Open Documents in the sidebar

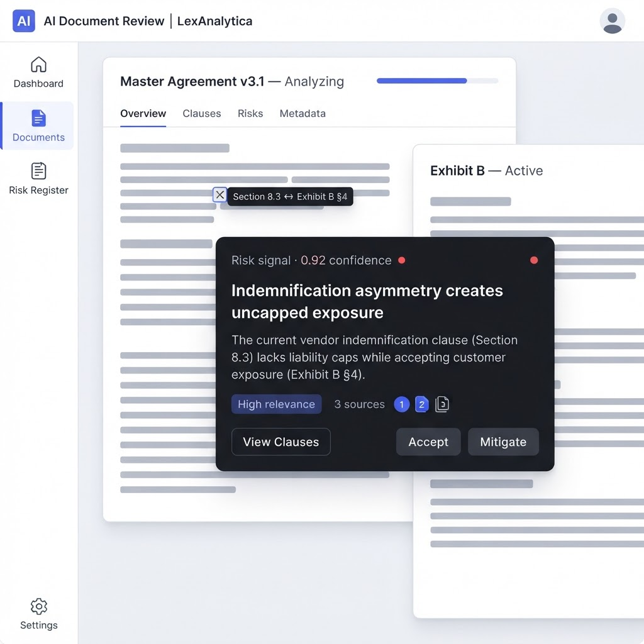(38, 126)
